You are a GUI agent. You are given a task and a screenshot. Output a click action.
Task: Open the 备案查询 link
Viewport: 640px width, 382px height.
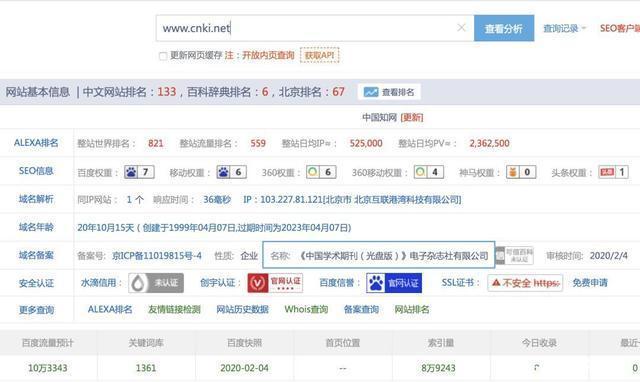(x=361, y=309)
